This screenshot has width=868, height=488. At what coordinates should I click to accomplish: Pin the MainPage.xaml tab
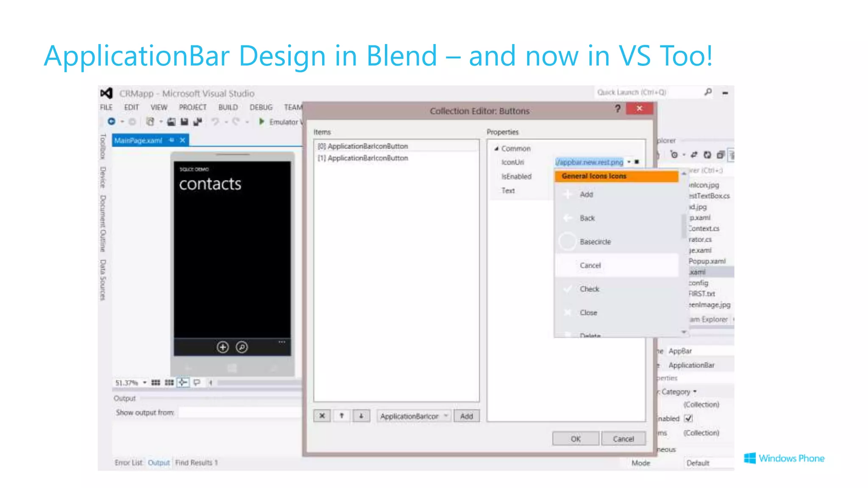(x=172, y=140)
